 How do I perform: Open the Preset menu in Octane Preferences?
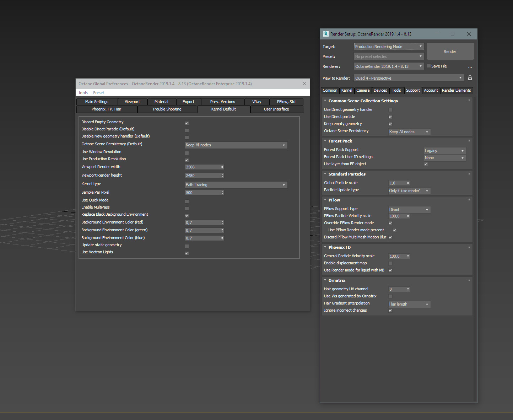pos(98,93)
